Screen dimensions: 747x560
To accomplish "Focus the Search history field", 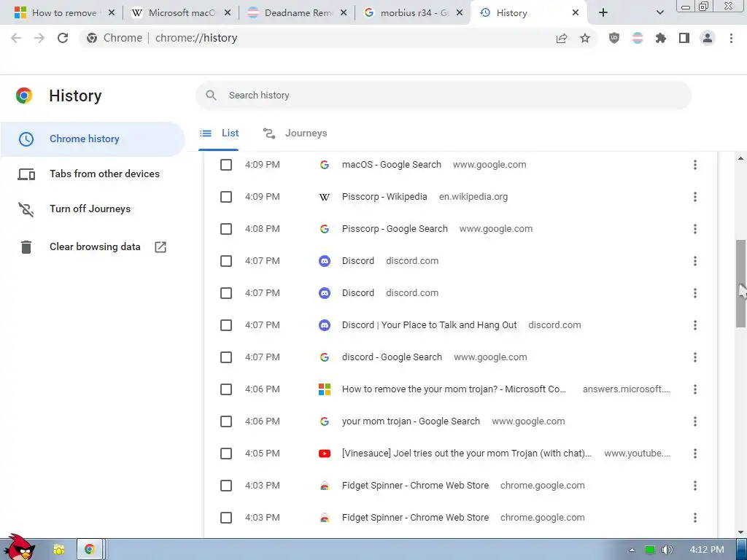I will point(444,96).
